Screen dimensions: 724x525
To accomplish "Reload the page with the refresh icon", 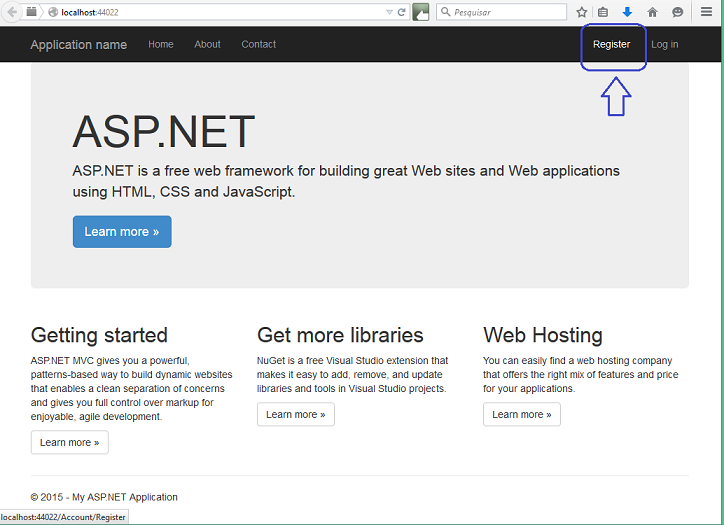I will coord(401,12).
